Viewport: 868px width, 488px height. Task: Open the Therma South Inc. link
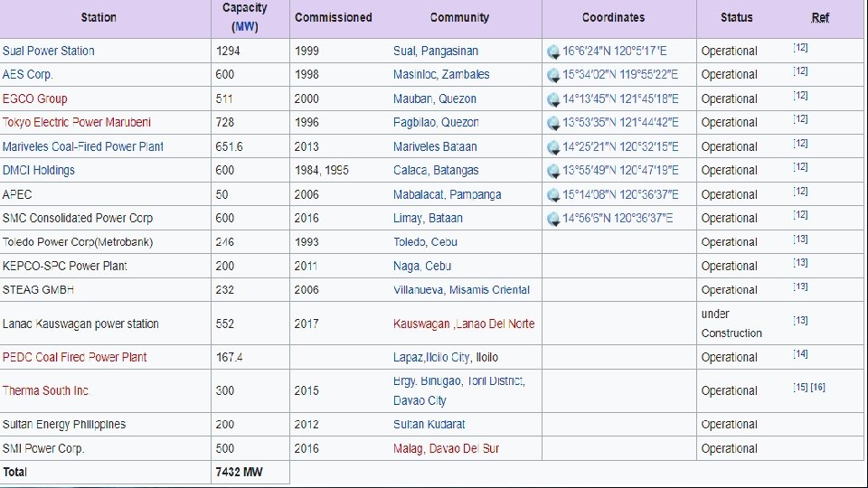click(x=46, y=390)
